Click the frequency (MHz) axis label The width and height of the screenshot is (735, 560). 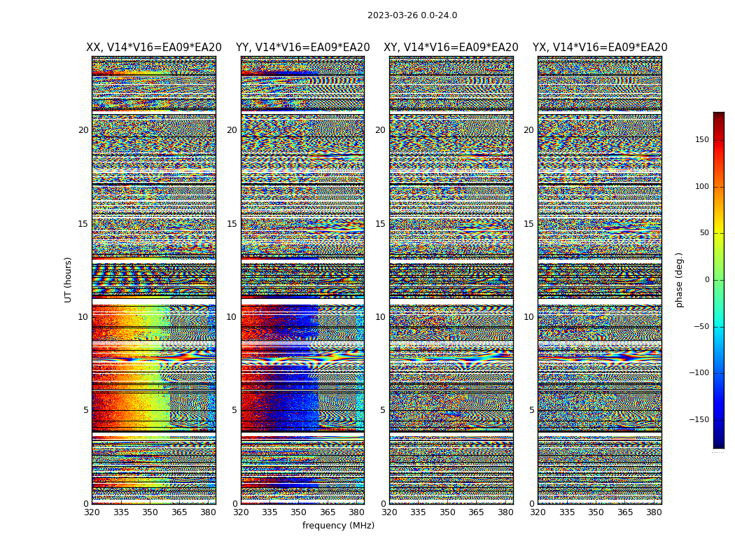(x=338, y=525)
